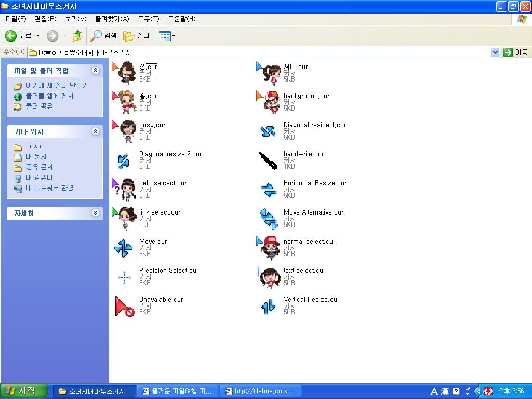
Task: Open the address bar dropdown arrow
Action: pos(495,52)
